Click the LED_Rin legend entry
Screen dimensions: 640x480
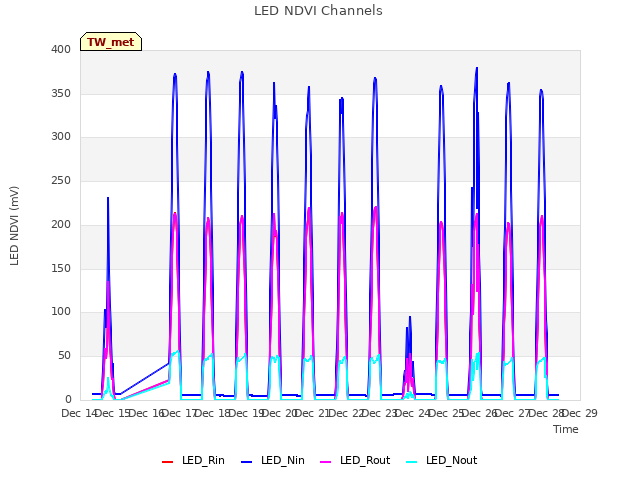(x=193, y=461)
